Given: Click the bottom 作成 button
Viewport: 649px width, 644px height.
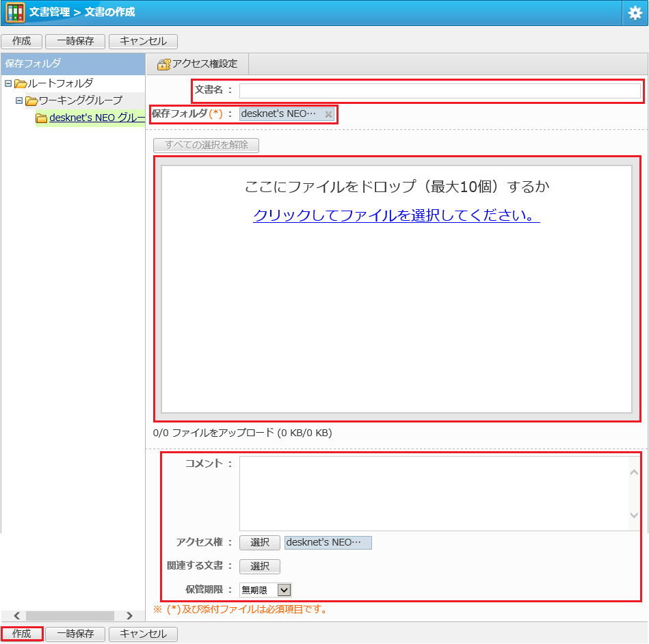Looking at the screenshot, I should point(21,634).
